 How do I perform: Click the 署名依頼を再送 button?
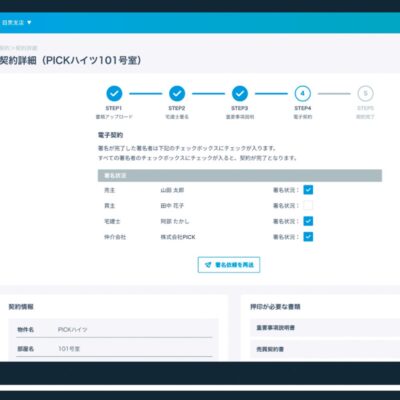[229, 265]
